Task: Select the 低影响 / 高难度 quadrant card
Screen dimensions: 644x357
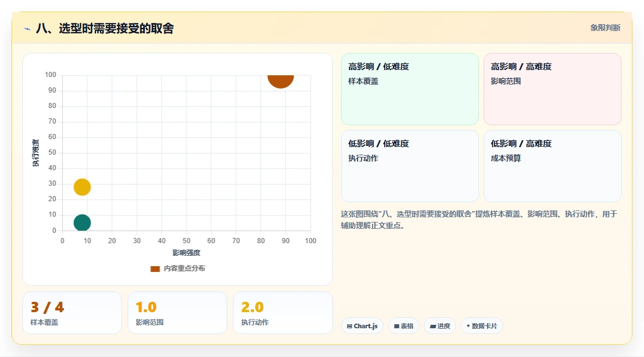Action: (x=553, y=166)
